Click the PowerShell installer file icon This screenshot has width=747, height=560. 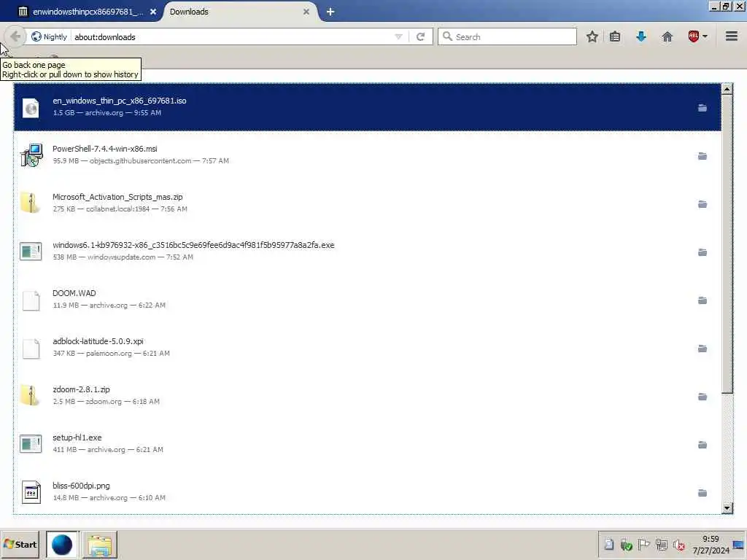pyautogui.click(x=31, y=155)
